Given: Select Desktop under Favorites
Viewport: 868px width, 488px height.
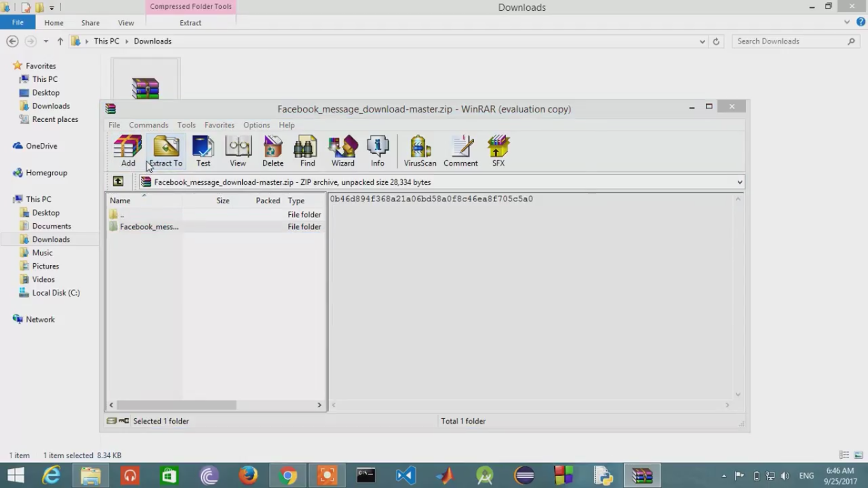Looking at the screenshot, I should 40,93.
